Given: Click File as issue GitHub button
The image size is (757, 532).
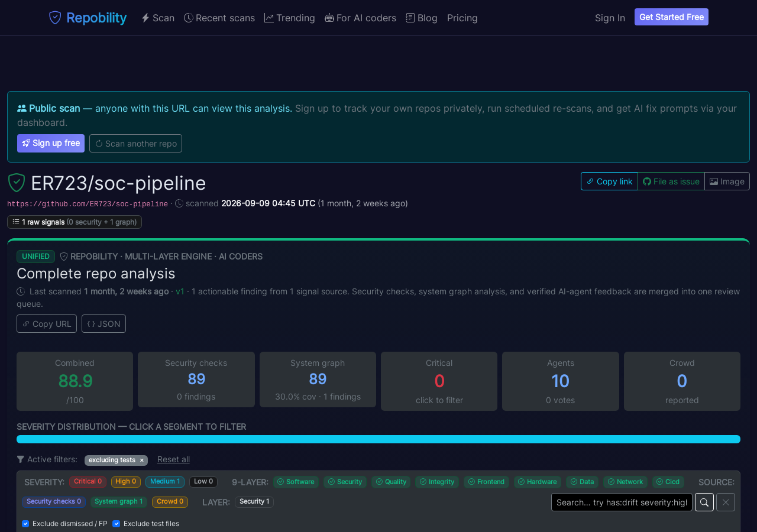Looking at the screenshot, I should (x=671, y=181).
